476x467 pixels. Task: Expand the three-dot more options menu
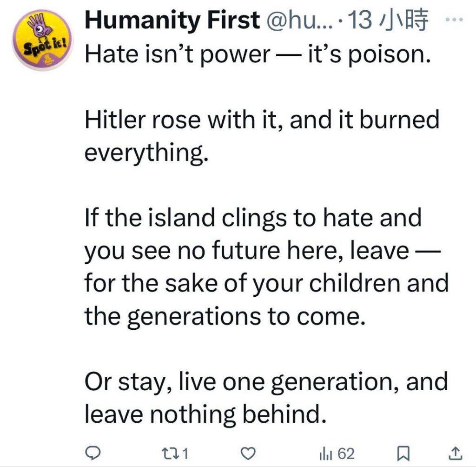pos(455,20)
